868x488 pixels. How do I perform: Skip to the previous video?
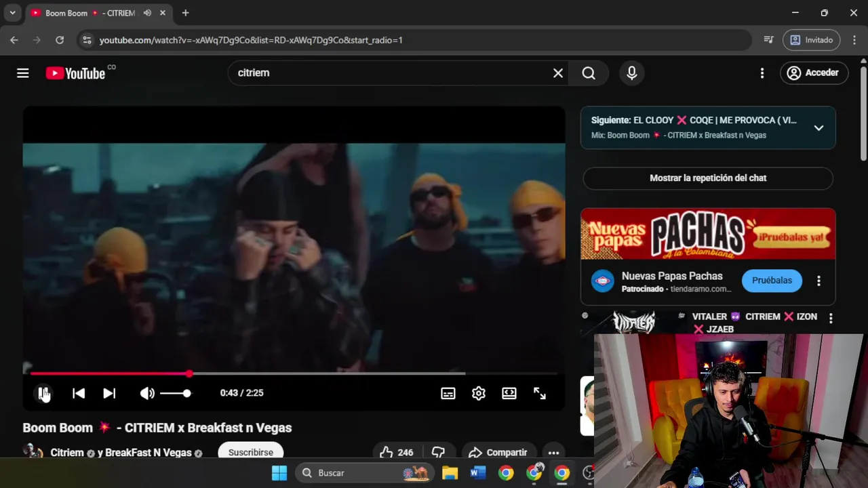(79, 393)
